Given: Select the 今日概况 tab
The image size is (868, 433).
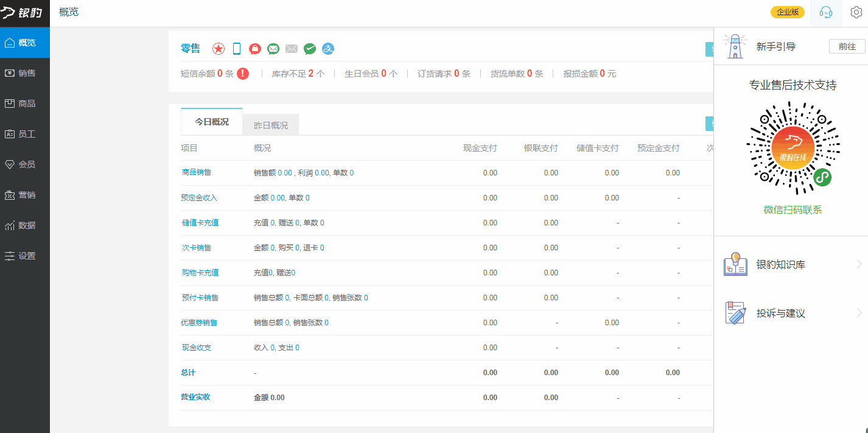Looking at the screenshot, I should point(212,122).
